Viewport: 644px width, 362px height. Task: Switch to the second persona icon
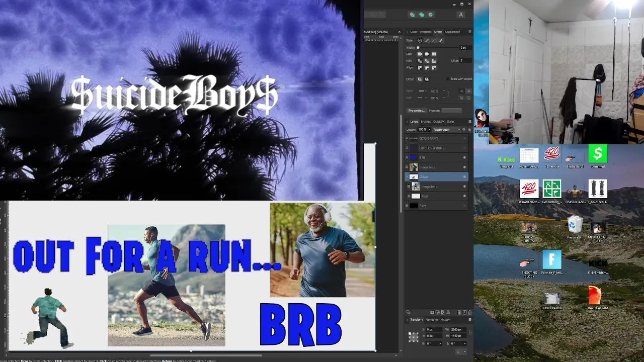(421, 15)
